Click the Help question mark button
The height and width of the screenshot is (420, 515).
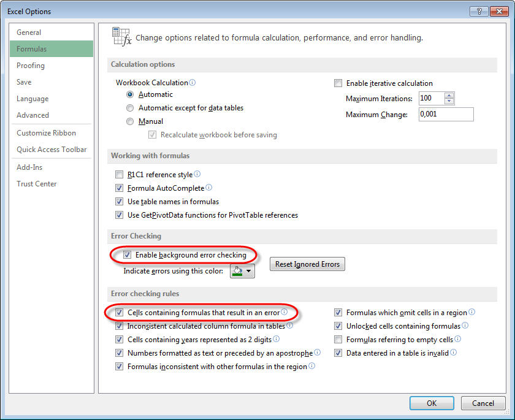pyautogui.click(x=479, y=11)
